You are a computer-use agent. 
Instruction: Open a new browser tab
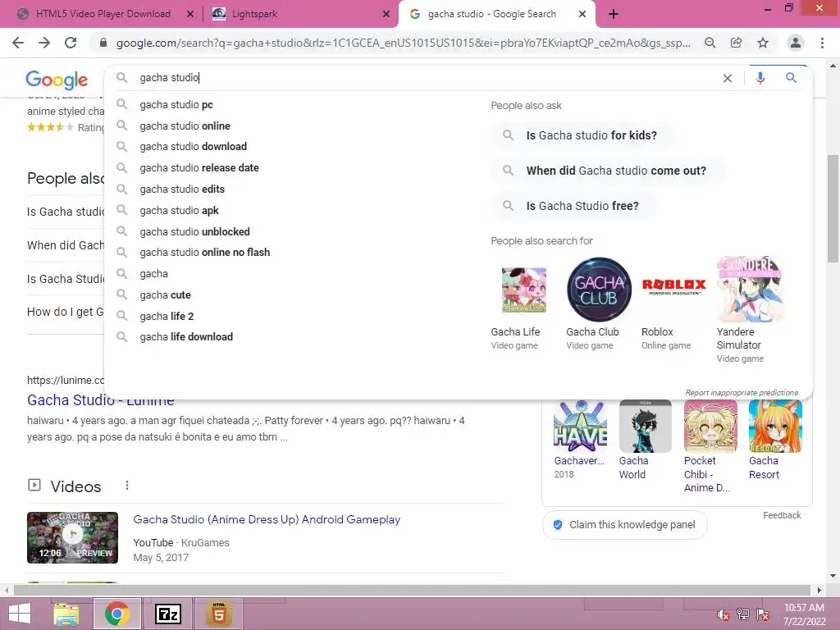click(614, 14)
